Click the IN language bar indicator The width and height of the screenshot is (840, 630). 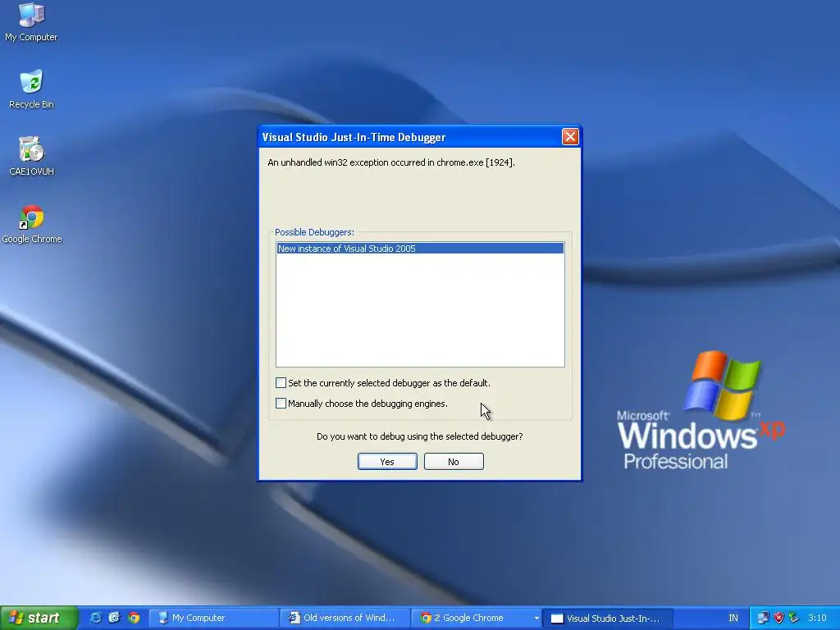pyautogui.click(x=733, y=618)
